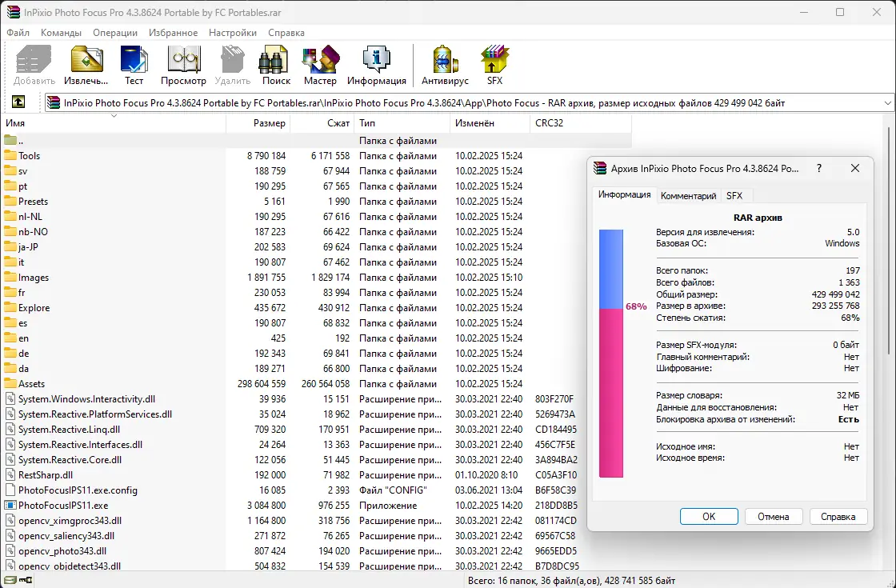Sort by CRC32 column header
The height and width of the screenshot is (588, 896).
pyautogui.click(x=581, y=123)
